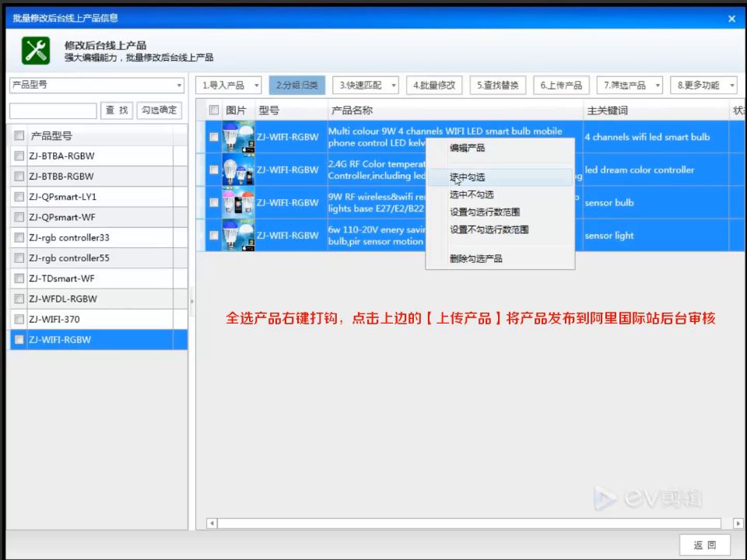Click thumbnail of 2.4G RF Color product
The width and height of the screenshot is (747, 560).
pos(238,170)
